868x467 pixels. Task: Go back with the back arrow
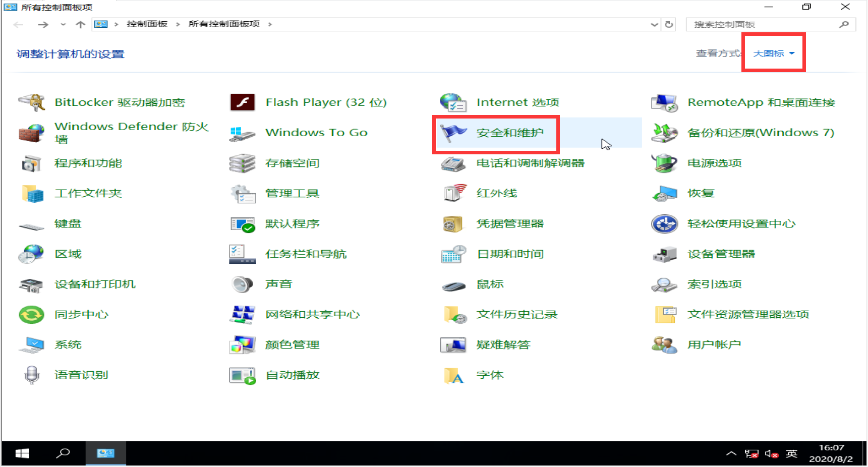tap(19, 24)
